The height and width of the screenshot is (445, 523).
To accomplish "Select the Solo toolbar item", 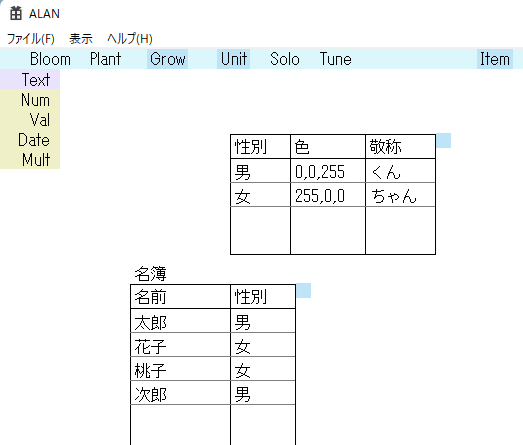I will click(x=285, y=59).
